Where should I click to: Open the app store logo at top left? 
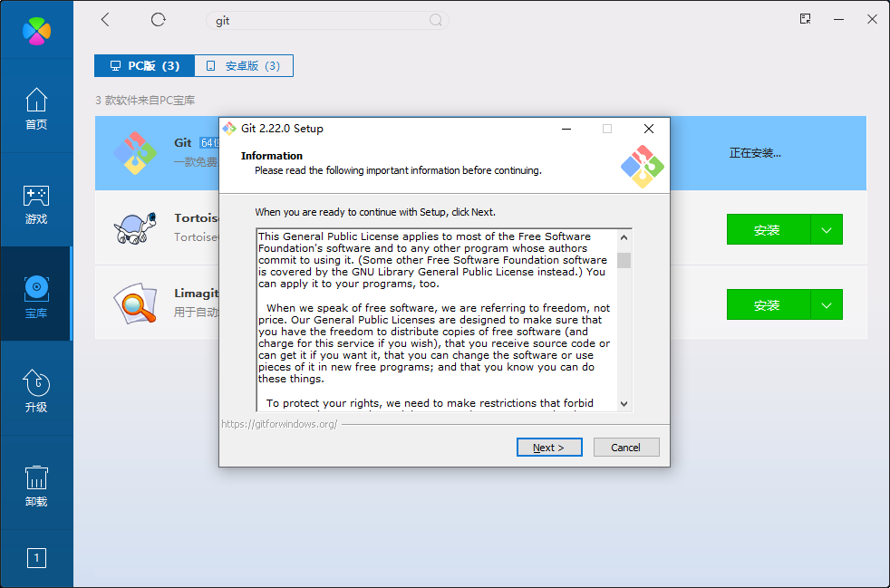tap(37, 31)
